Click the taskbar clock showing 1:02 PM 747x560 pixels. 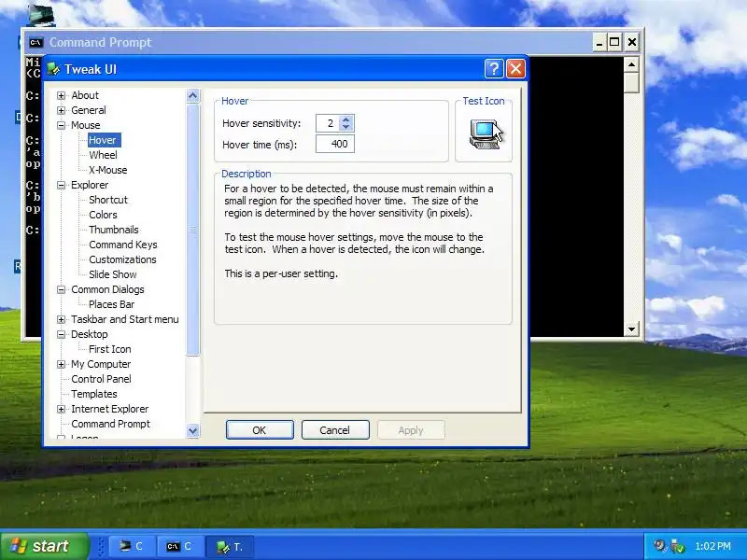(712, 546)
